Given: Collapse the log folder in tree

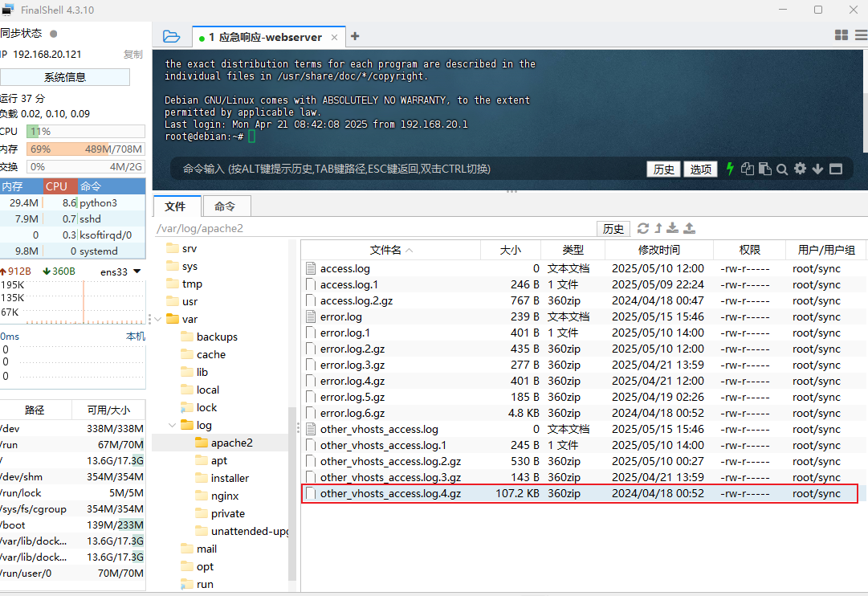Looking at the screenshot, I should pos(172,426).
